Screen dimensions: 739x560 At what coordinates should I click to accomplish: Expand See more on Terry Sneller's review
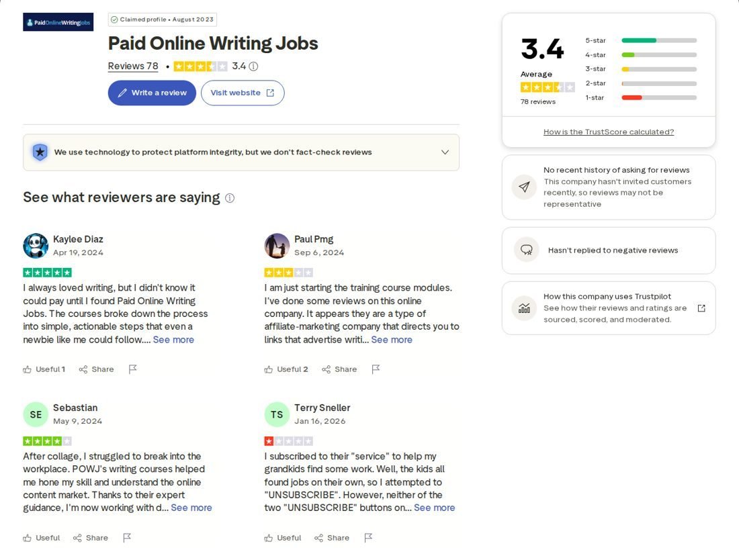(435, 508)
